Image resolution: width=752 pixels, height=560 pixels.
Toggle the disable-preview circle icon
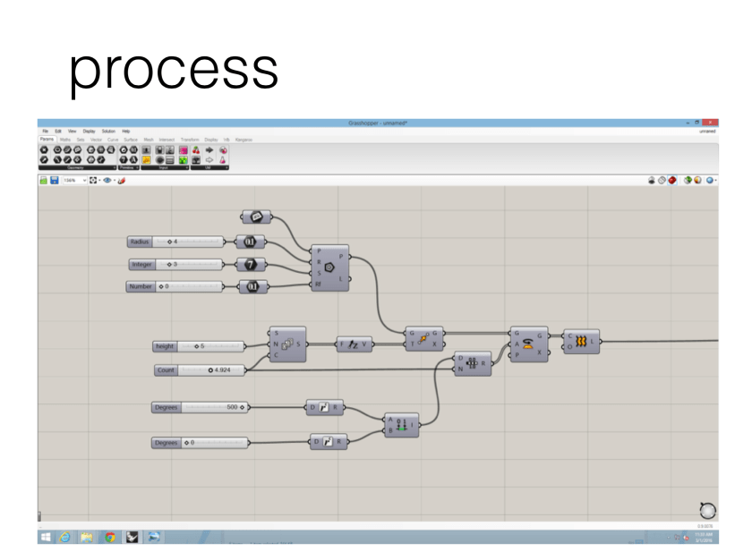coord(653,180)
